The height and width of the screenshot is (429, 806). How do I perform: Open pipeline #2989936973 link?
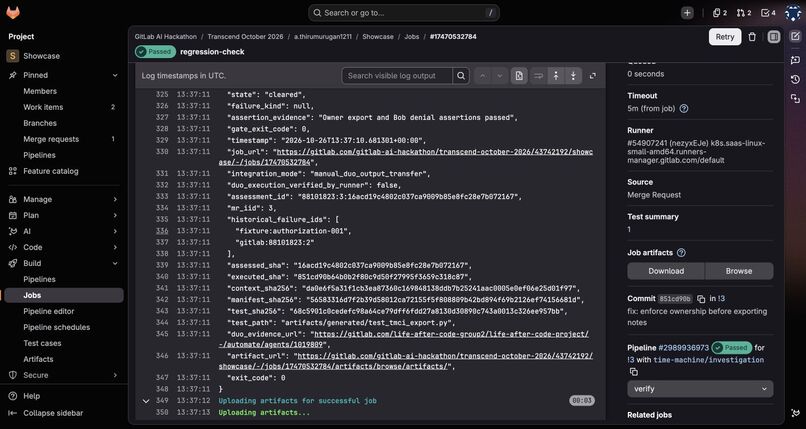tap(683, 348)
